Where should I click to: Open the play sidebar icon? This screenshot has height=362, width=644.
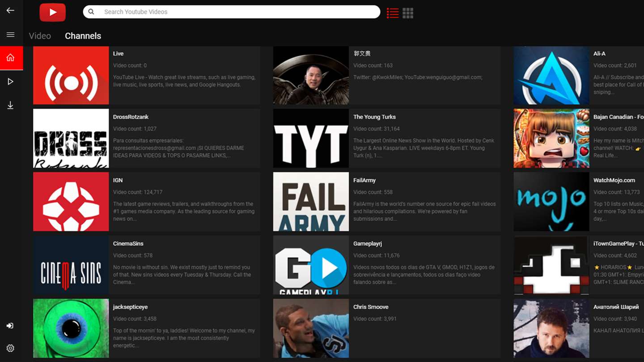10,81
